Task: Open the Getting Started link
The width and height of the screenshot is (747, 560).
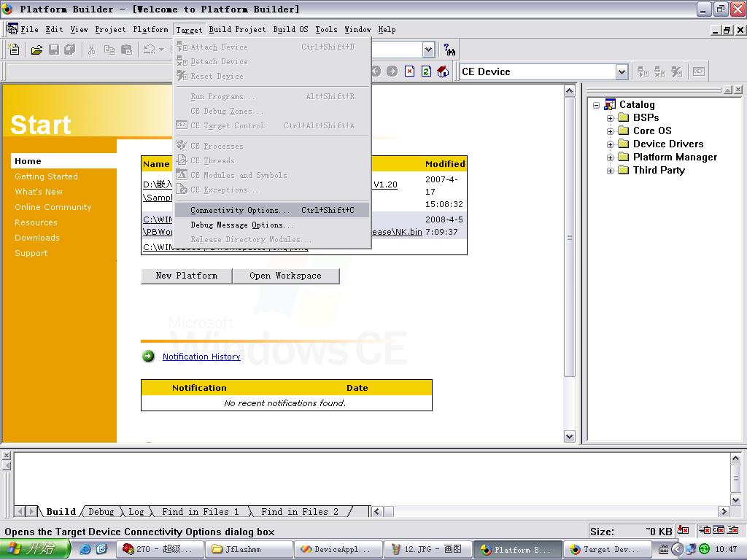Action: click(x=46, y=176)
